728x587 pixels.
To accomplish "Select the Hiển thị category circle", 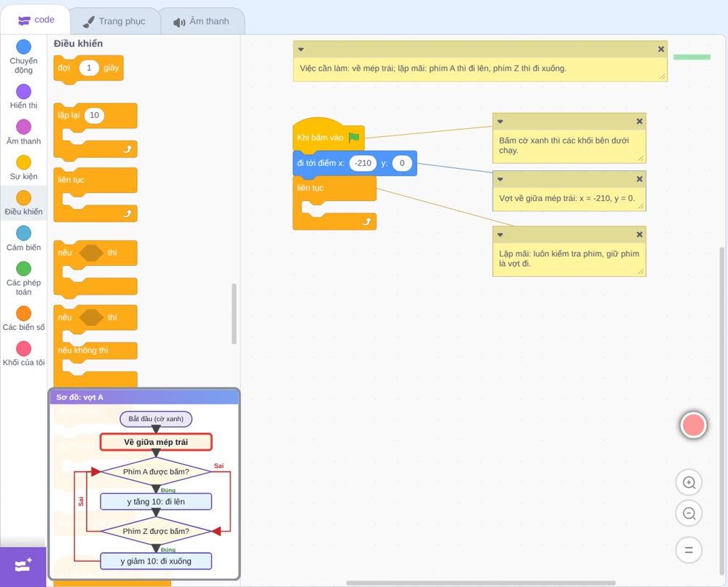I will 24,92.
